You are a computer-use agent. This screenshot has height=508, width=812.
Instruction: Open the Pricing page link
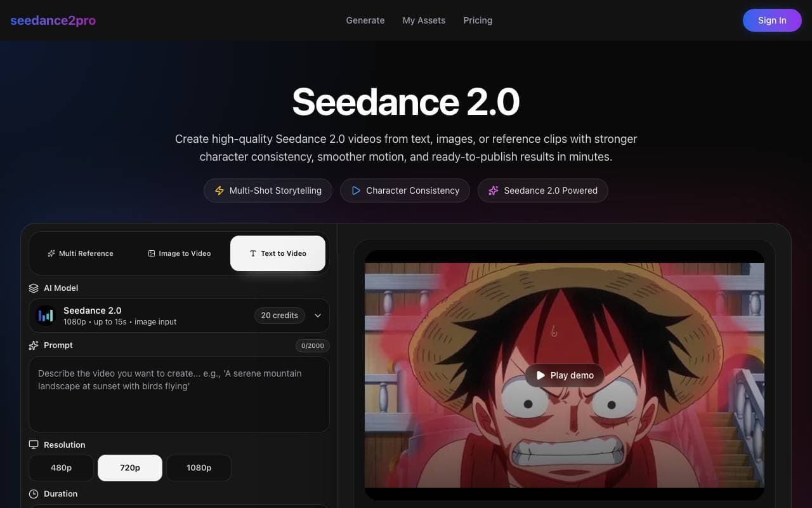click(x=478, y=20)
